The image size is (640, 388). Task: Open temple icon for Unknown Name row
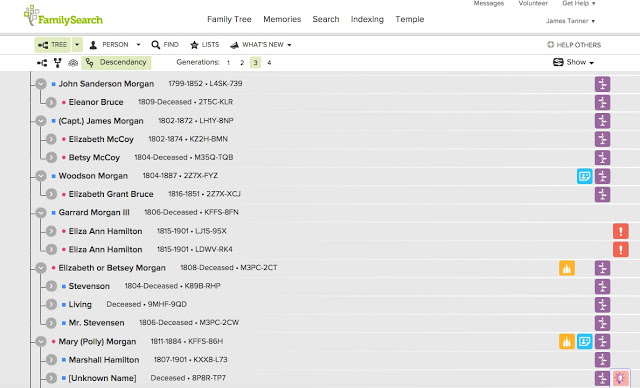tap(602, 378)
